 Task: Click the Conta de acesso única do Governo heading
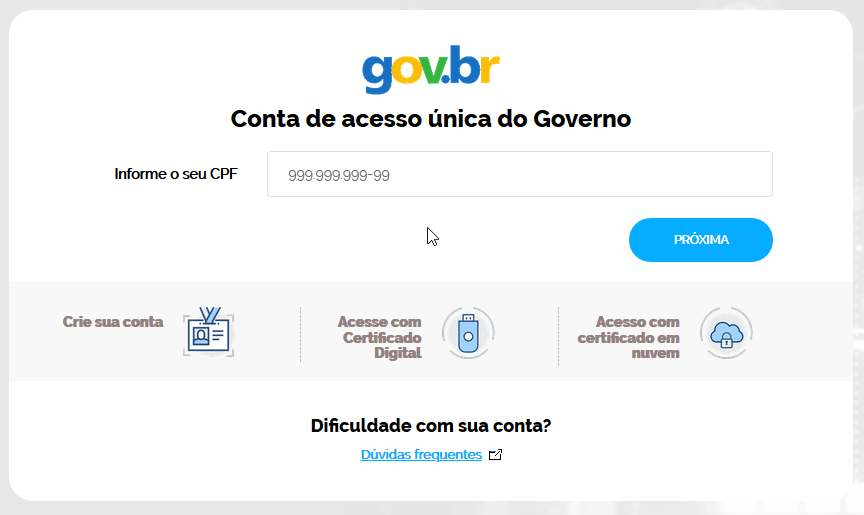tap(431, 118)
